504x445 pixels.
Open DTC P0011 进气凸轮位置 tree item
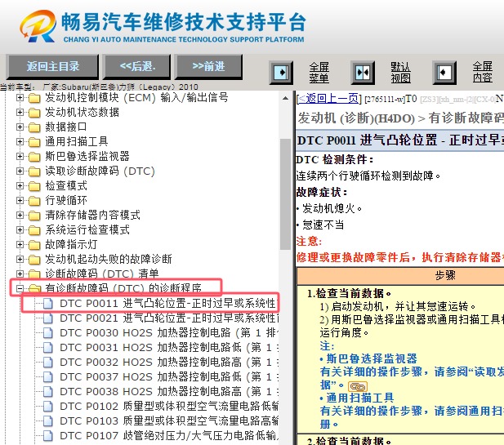click(168, 303)
